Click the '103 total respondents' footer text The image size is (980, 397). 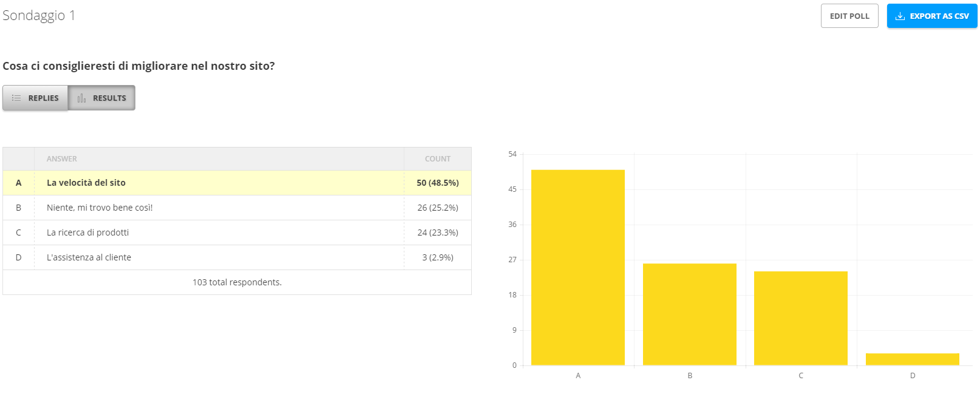tap(237, 282)
